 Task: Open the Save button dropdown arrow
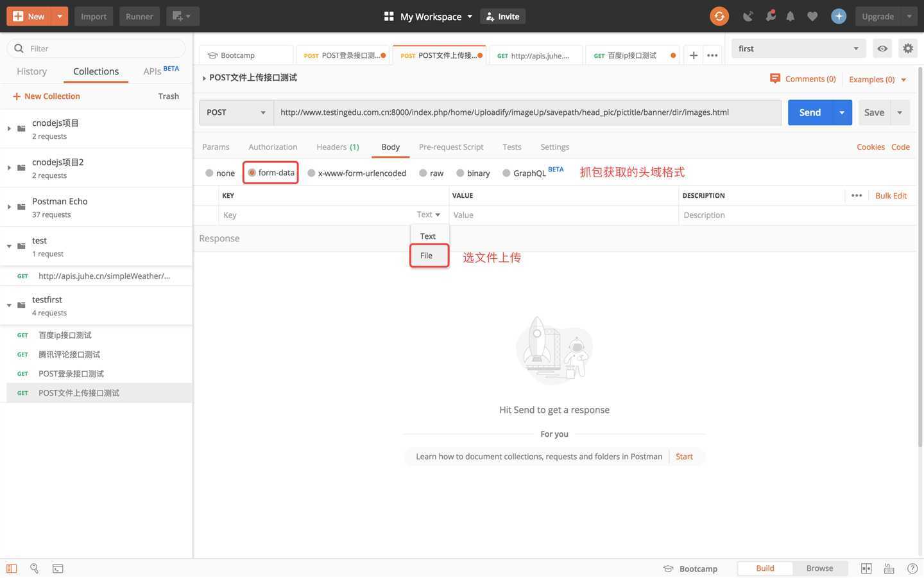point(900,112)
